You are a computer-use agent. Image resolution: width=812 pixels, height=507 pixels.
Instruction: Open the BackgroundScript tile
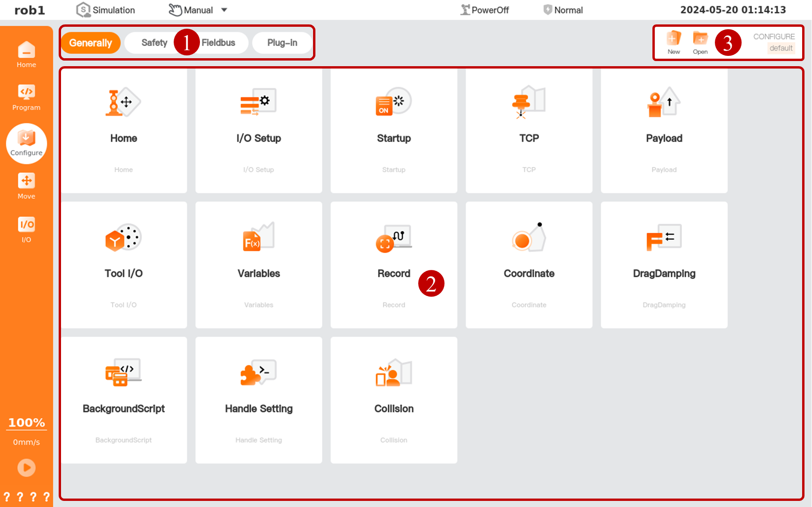click(x=123, y=400)
